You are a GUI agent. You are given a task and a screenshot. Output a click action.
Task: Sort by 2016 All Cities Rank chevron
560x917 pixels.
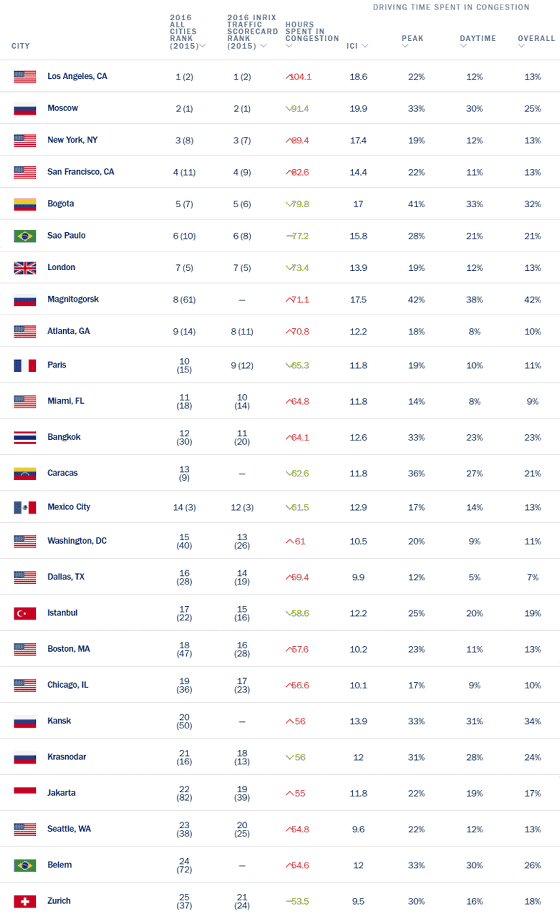click(203, 46)
